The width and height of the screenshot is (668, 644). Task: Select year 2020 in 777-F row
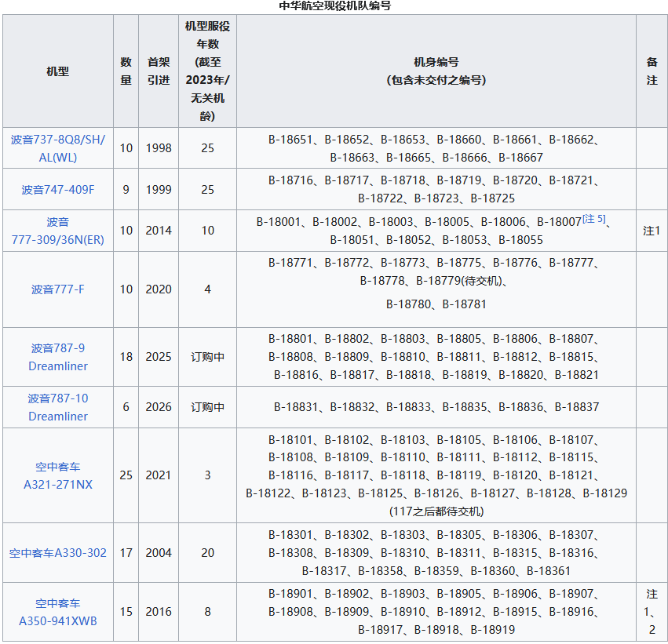click(159, 289)
